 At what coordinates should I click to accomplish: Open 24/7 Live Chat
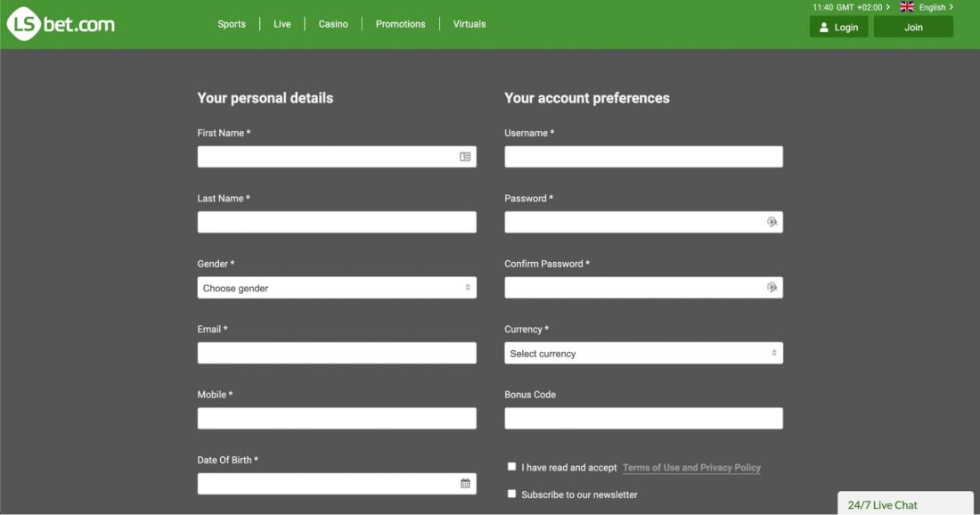point(906,503)
